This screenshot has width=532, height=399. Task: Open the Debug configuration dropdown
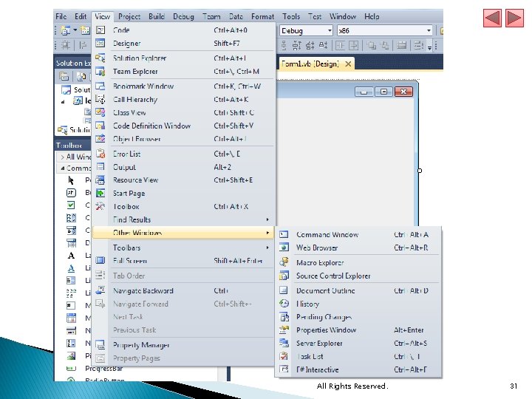pyautogui.click(x=330, y=31)
